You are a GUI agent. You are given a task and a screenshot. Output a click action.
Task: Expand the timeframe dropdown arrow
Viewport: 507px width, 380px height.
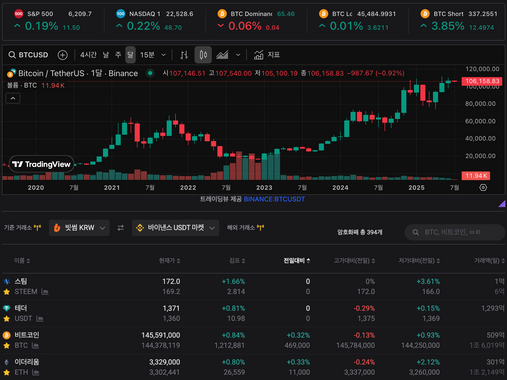[x=164, y=55]
